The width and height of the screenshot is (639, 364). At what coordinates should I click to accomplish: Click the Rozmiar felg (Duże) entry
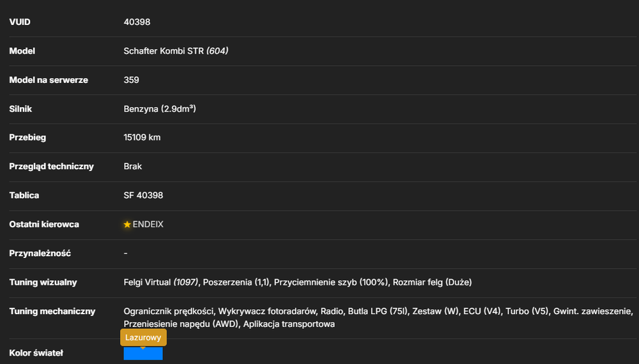pos(432,282)
